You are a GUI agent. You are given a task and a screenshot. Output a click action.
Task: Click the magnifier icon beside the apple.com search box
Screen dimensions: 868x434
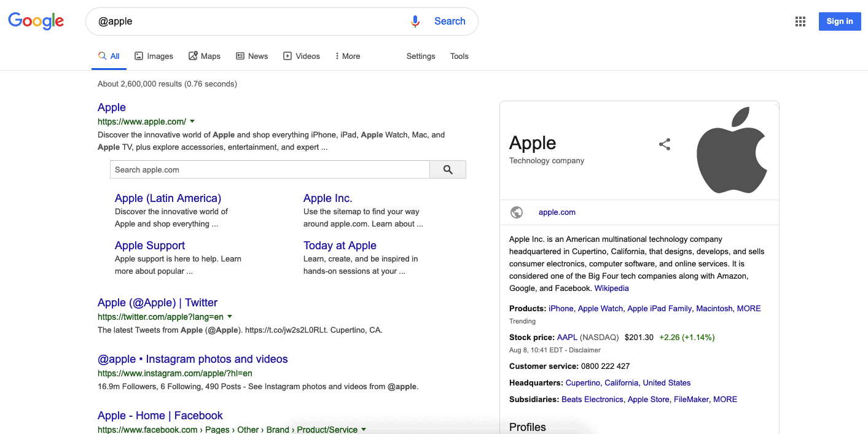448,169
